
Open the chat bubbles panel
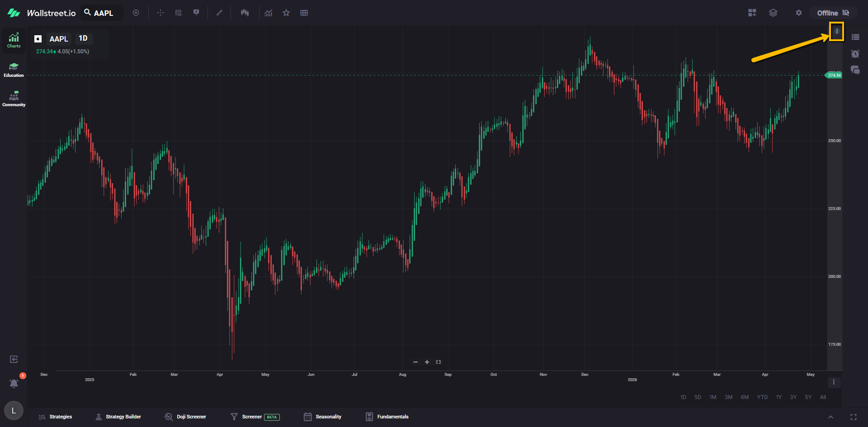tap(855, 70)
